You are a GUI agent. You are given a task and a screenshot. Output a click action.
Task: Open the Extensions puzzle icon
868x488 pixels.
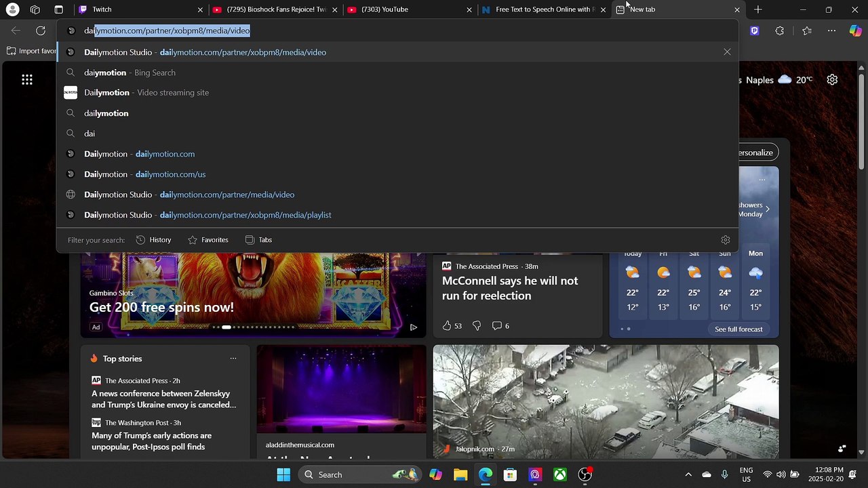(x=780, y=30)
